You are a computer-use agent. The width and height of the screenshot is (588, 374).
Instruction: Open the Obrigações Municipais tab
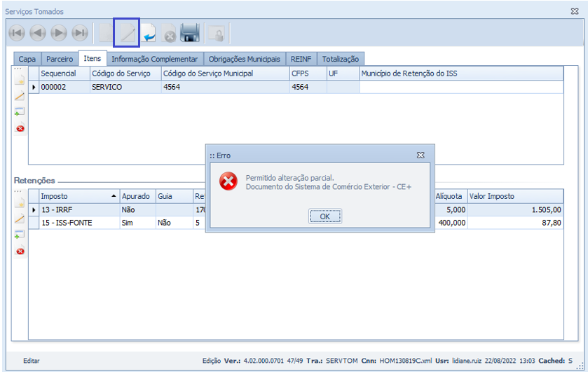pyautogui.click(x=244, y=60)
